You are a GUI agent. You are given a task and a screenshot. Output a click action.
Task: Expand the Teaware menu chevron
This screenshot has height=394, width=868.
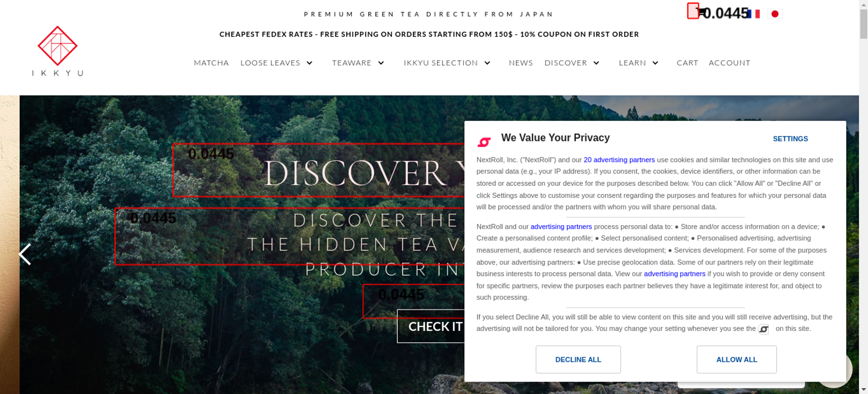[381, 63]
